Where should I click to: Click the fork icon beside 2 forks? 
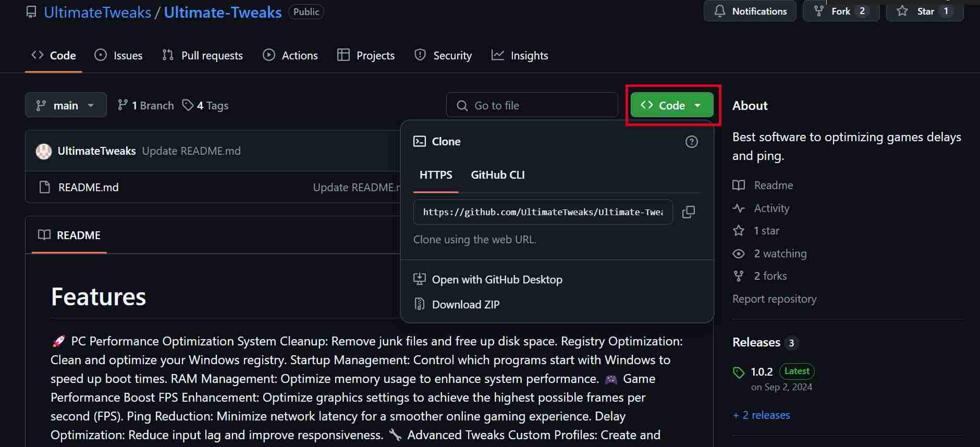click(739, 276)
